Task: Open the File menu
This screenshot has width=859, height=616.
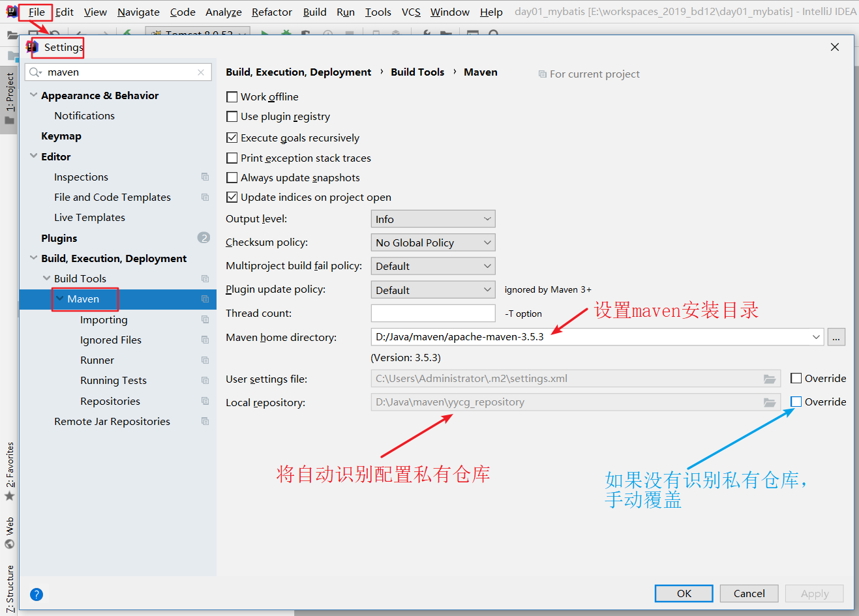Action: pos(37,12)
